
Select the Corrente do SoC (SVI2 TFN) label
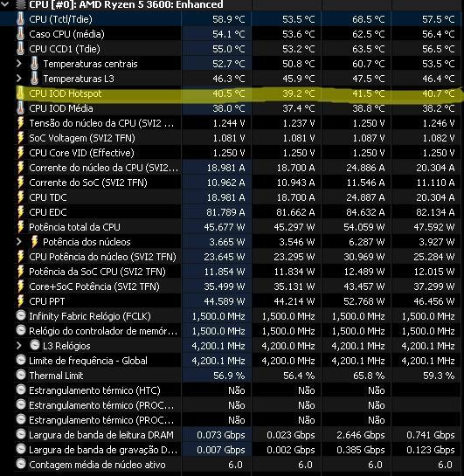point(88,183)
